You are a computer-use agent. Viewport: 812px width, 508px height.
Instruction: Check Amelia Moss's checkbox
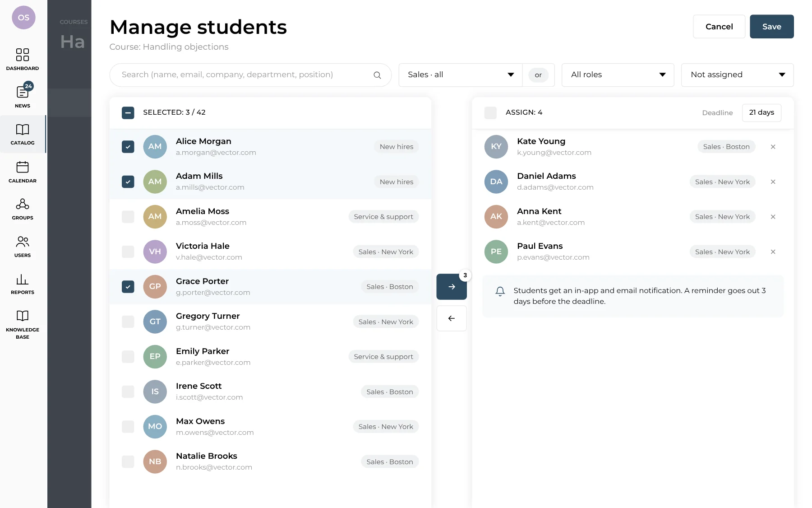(128, 217)
